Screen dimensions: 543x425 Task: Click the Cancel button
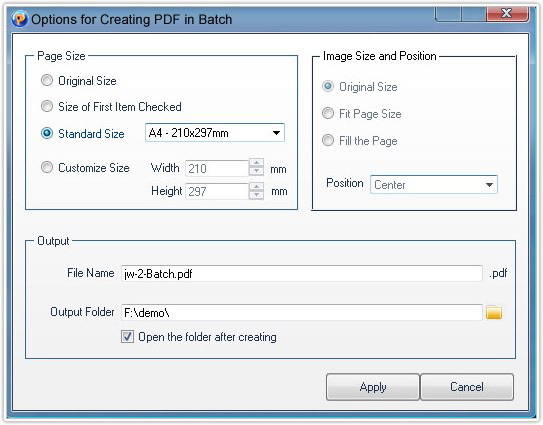pos(467,387)
